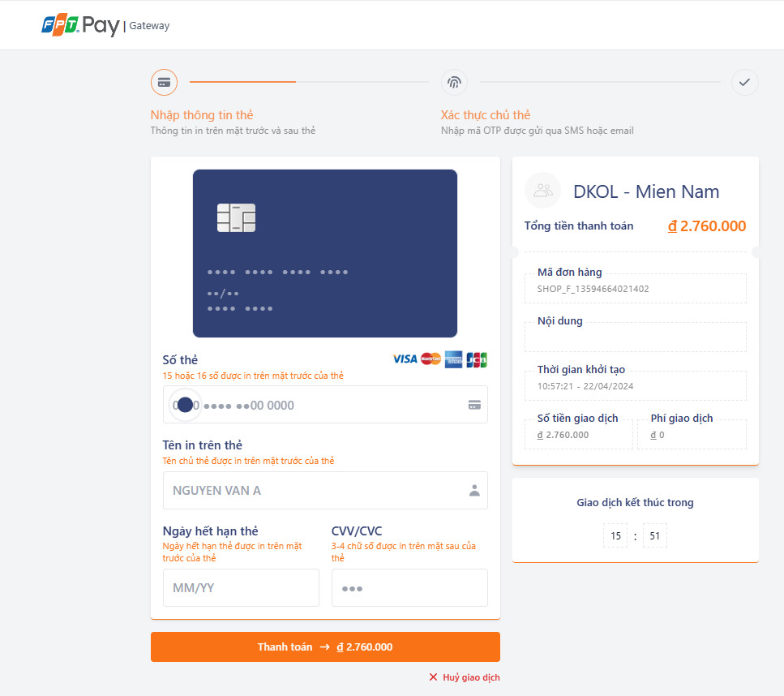Click the Visa logo icon
The width and height of the screenshot is (784, 696).
pyautogui.click(x=405, y=359)
